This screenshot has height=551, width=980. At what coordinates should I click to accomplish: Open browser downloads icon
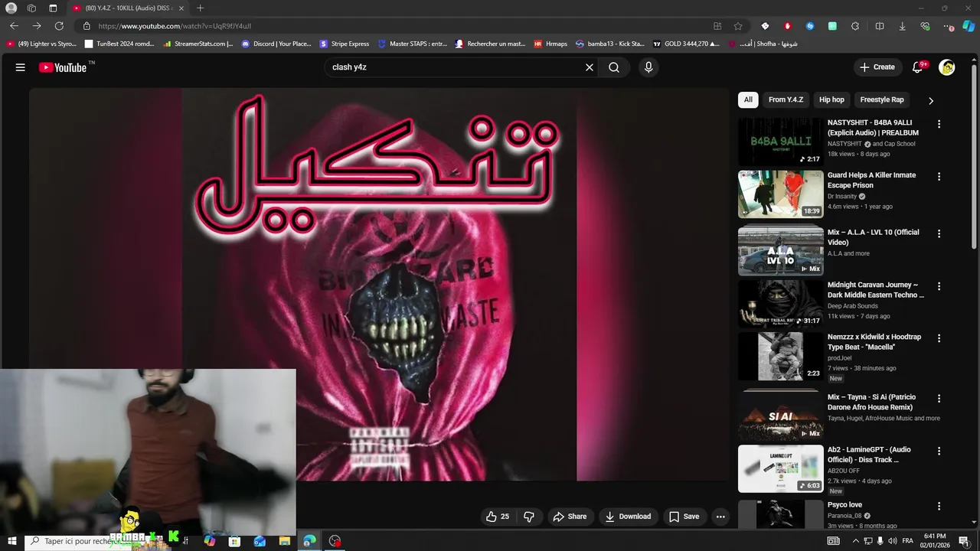pyautogui.click(x=902, y=26)
